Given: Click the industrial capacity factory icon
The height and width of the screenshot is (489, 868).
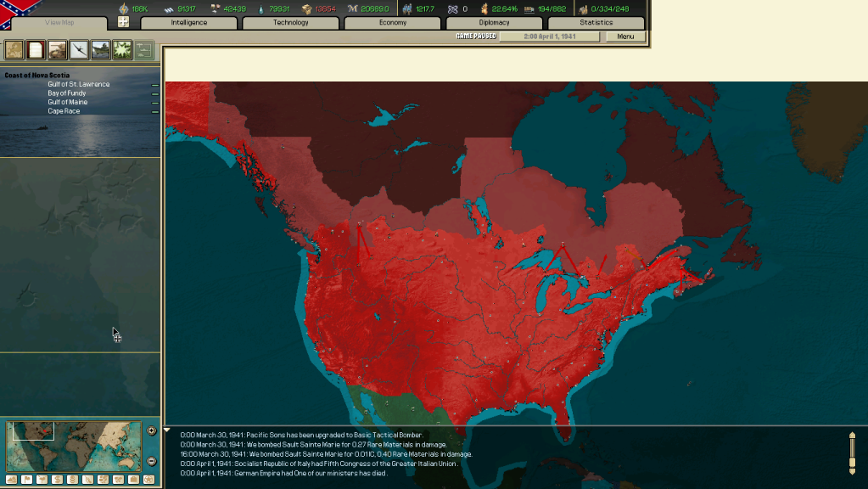Looking at the screenshot, I should click(x=583, y=8).
